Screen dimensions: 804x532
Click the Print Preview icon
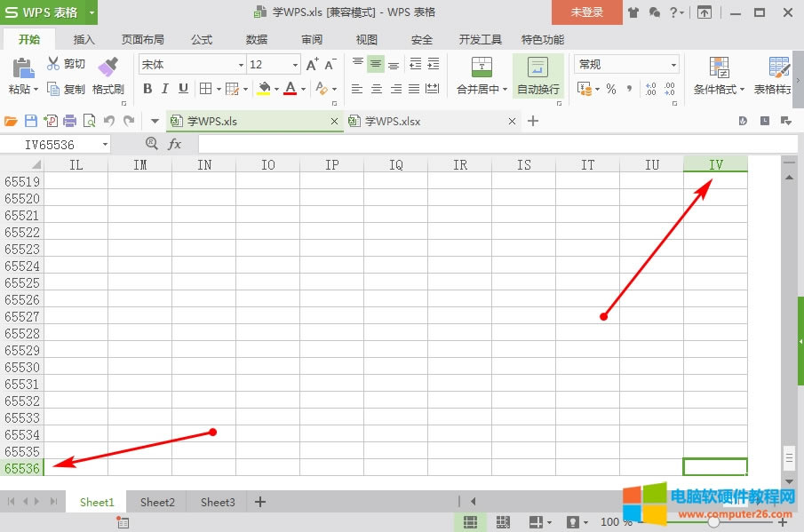tap(91, 120)
